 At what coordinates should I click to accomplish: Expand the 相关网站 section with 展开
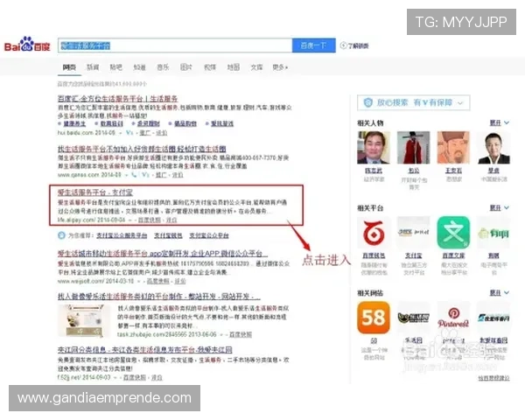(500, 293)
